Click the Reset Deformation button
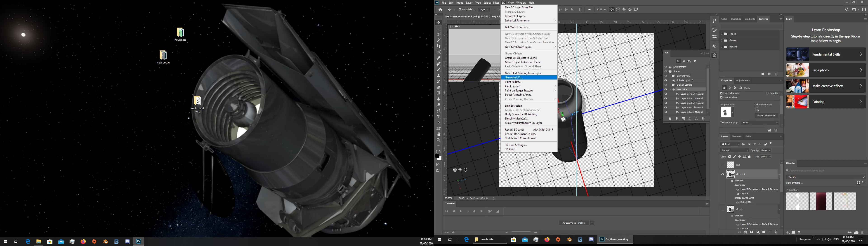Screen dimensions: 868x246 click(766, 116)
